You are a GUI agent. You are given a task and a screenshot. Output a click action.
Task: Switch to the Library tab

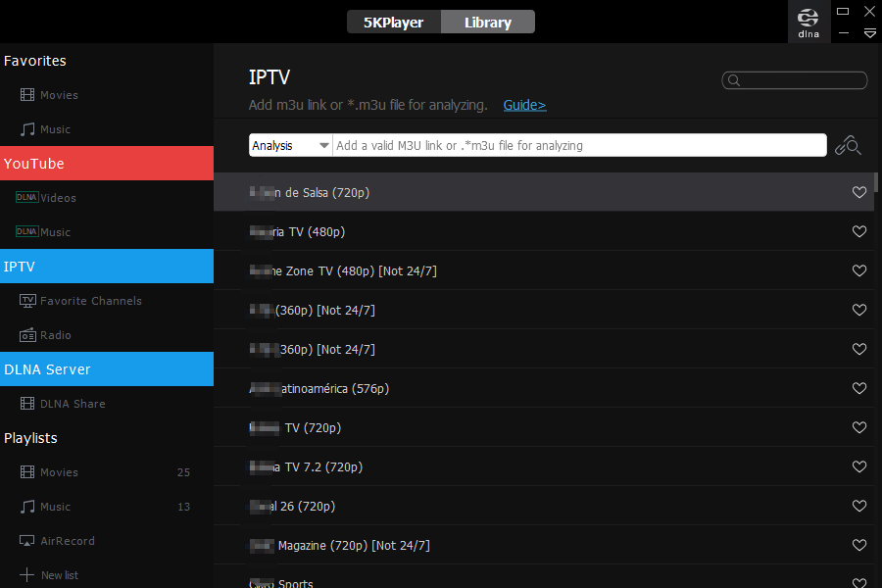point(488,22)
